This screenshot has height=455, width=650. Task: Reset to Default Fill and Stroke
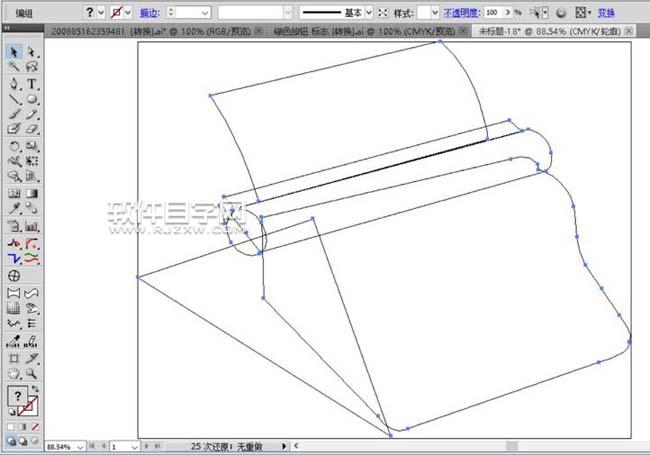[x=12, y=412]
